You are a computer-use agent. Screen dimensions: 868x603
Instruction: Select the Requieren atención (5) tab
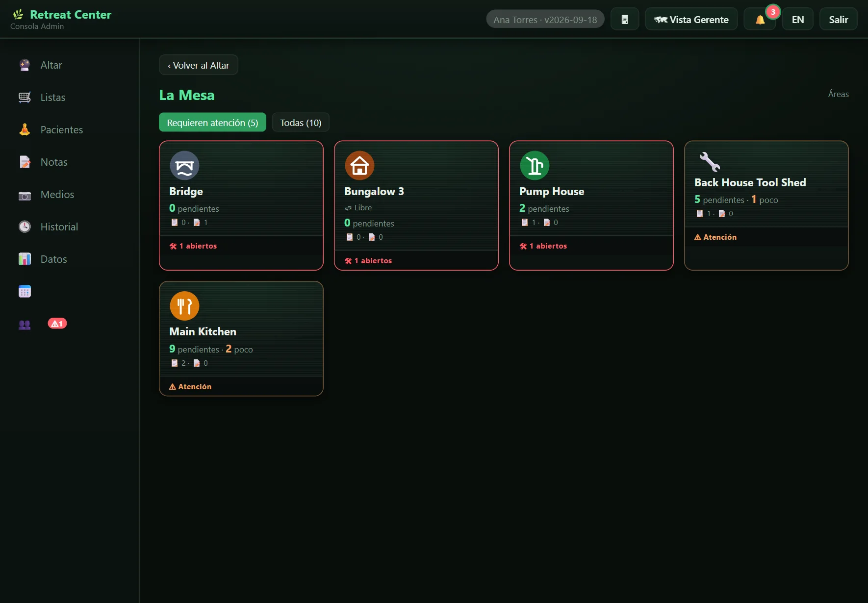212,123
